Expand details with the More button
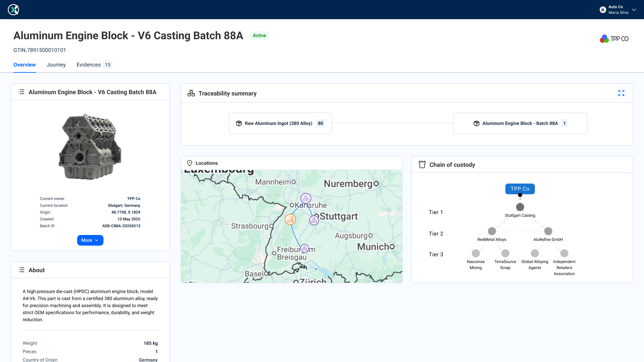This screenshot has width=644, height=362. pos(90,240)
